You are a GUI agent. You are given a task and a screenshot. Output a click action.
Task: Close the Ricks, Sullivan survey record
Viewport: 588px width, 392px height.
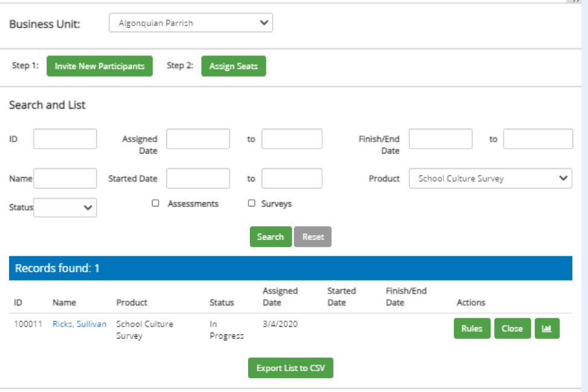click(512, 329)
